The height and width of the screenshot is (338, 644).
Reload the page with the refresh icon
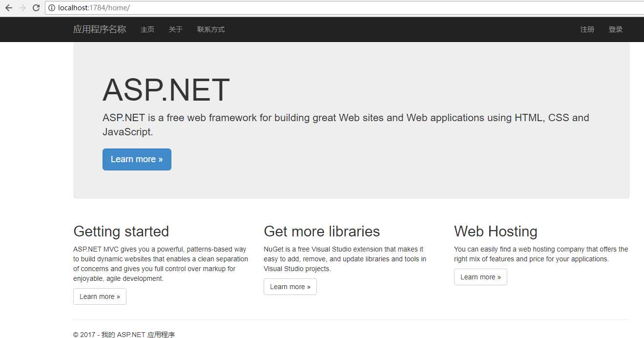36,8
